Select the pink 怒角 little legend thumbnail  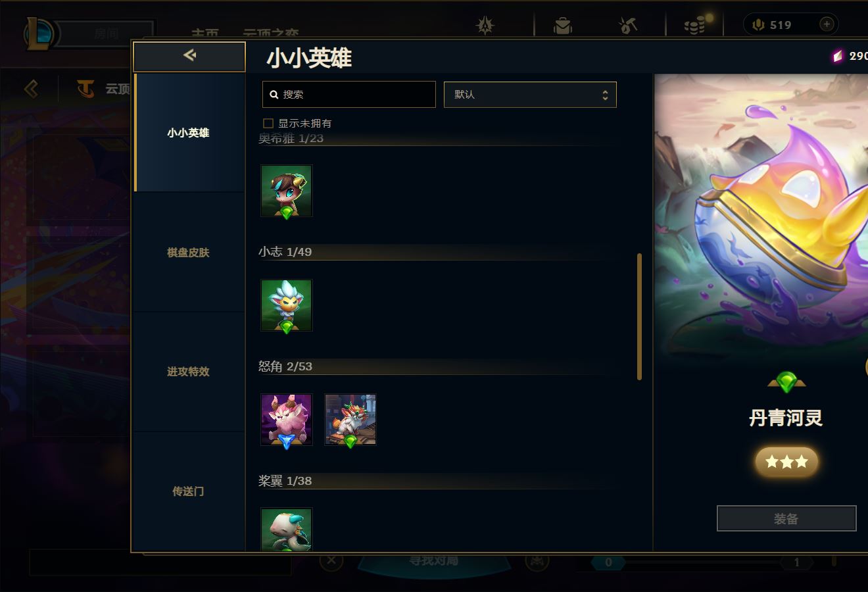coord(287,420)
